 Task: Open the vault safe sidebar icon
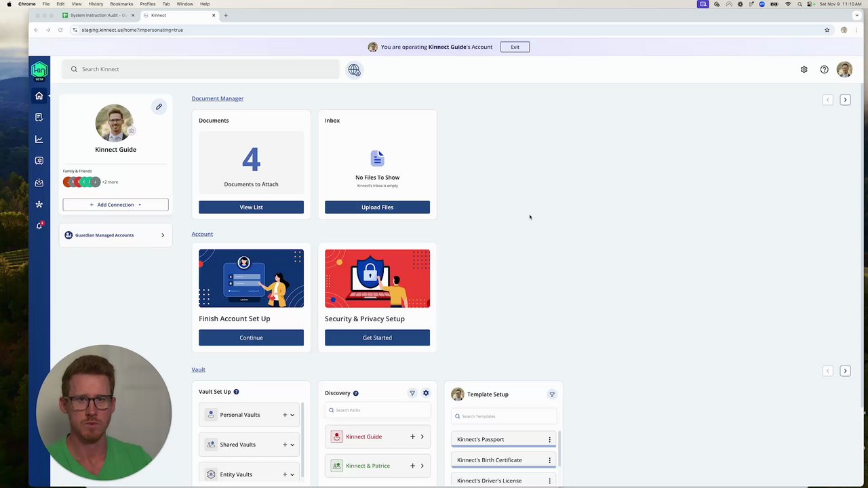coord(39,161)
